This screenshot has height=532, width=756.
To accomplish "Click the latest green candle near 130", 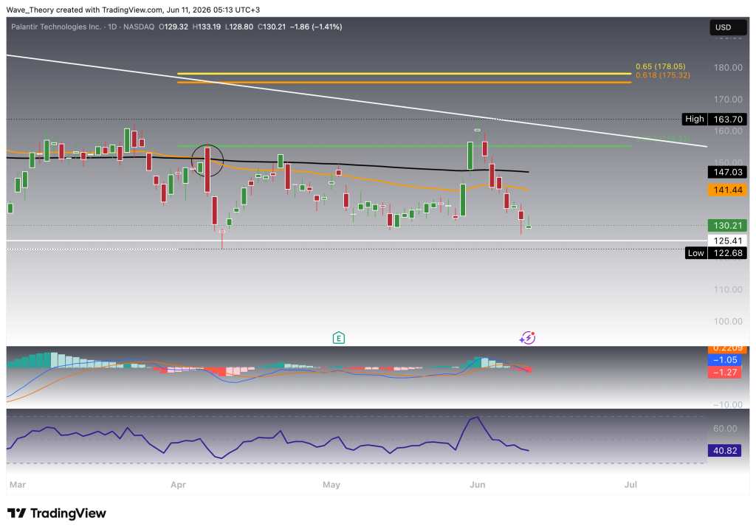I will click(529, 227).
